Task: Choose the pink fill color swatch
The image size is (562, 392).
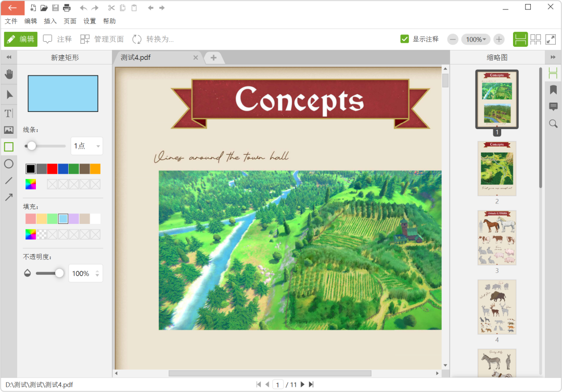Action: (x=31, y=219)
